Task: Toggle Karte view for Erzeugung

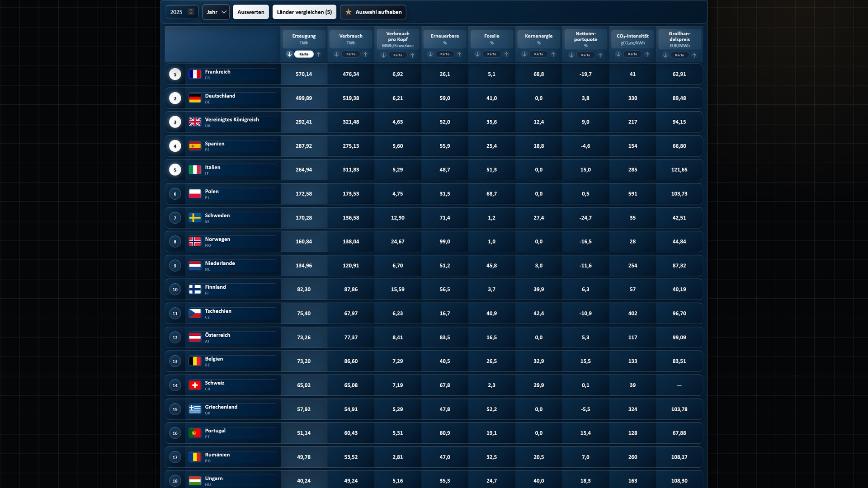Action: point(304,54)
